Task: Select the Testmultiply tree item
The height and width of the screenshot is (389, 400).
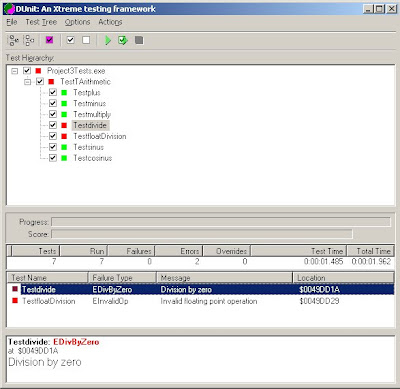Action: [x=92, y=114]
